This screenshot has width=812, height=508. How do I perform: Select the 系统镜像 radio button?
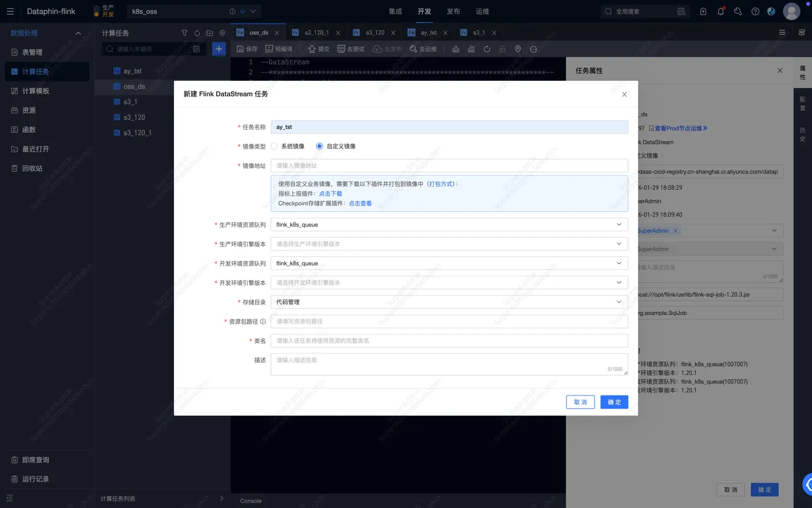(x=274, y=146)
